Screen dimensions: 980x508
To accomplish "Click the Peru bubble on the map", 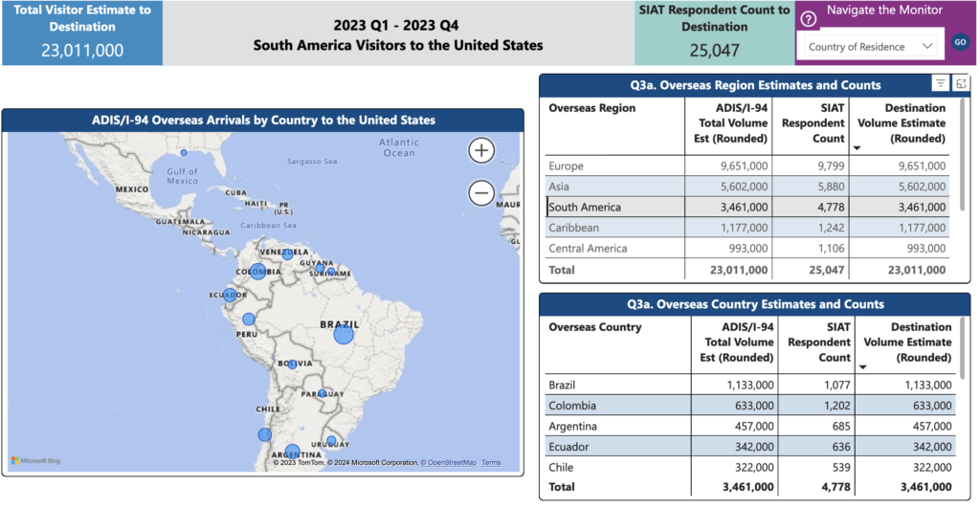I will point(249,320).
